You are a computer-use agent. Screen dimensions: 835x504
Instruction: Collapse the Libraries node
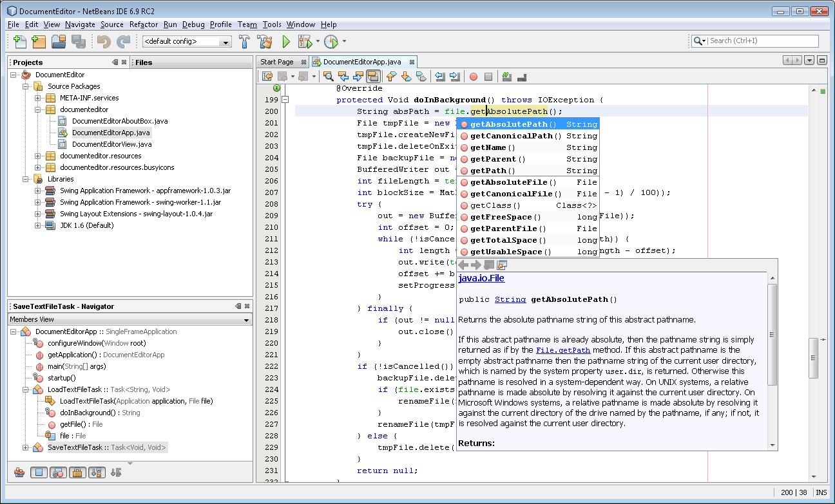(x=26, y=179)
